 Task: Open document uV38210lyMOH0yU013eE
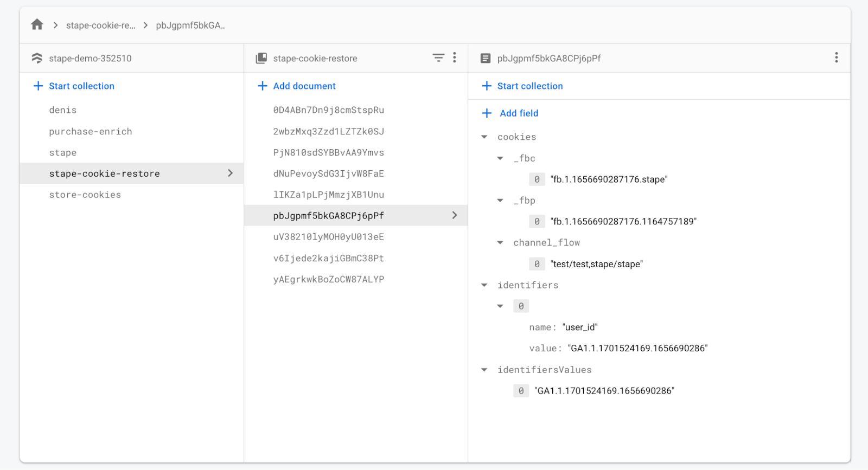click(329, 237)
